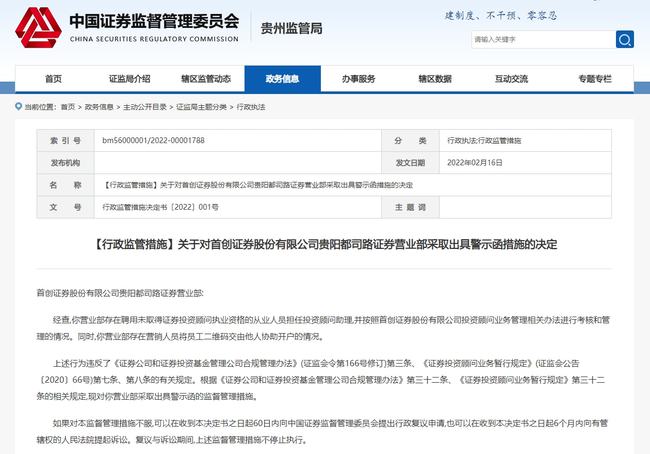Open the 辖区数据 navigation tab
650x454 pixels.
pyautogui.click(x=435, y=79)
